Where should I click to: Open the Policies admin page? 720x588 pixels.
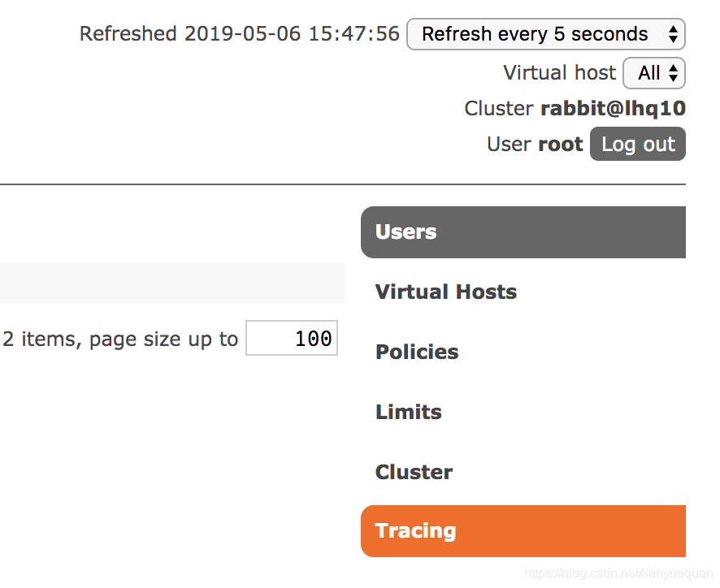coord(417,352)
